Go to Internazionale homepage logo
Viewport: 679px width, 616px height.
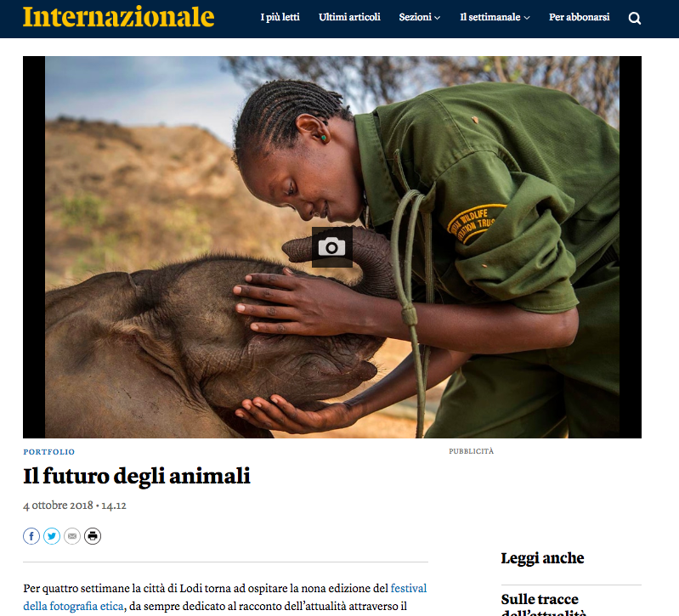119,17
